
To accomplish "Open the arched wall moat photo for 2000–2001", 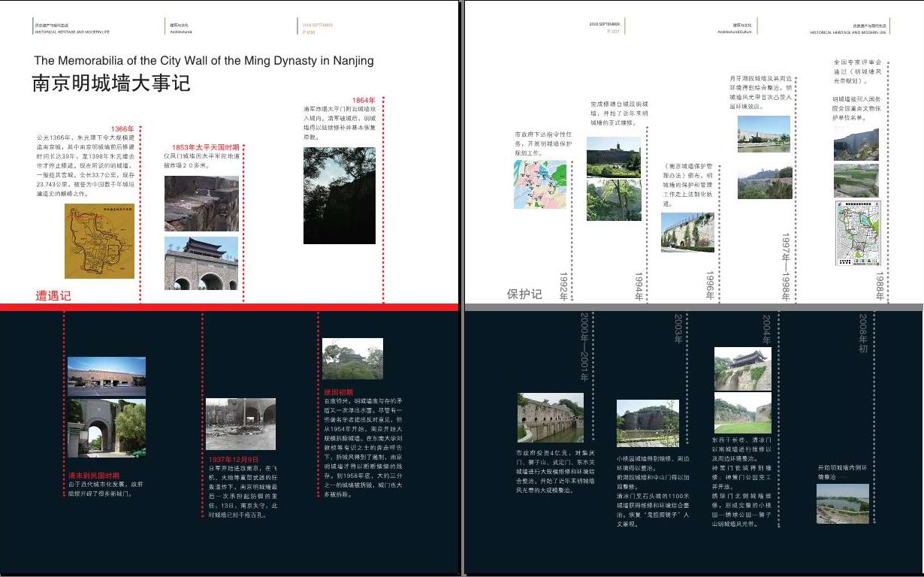I will (x=550, y=418).
